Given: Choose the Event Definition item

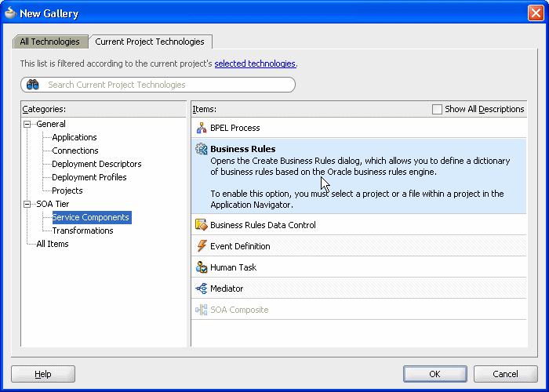Looking at the screenshot, I should coord(359,246).
